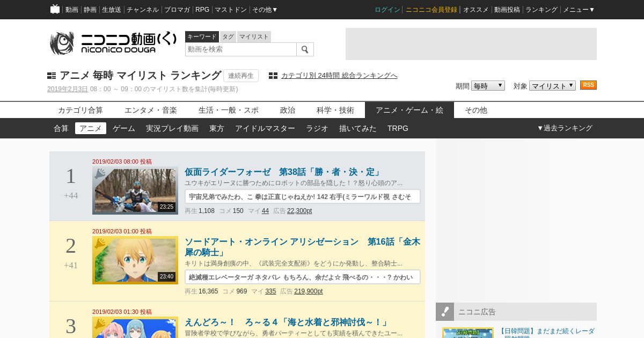Open カテゴリ別 24時間 総合ランキングへ link
The image size is (644, 338).
[x=339, y=76]
